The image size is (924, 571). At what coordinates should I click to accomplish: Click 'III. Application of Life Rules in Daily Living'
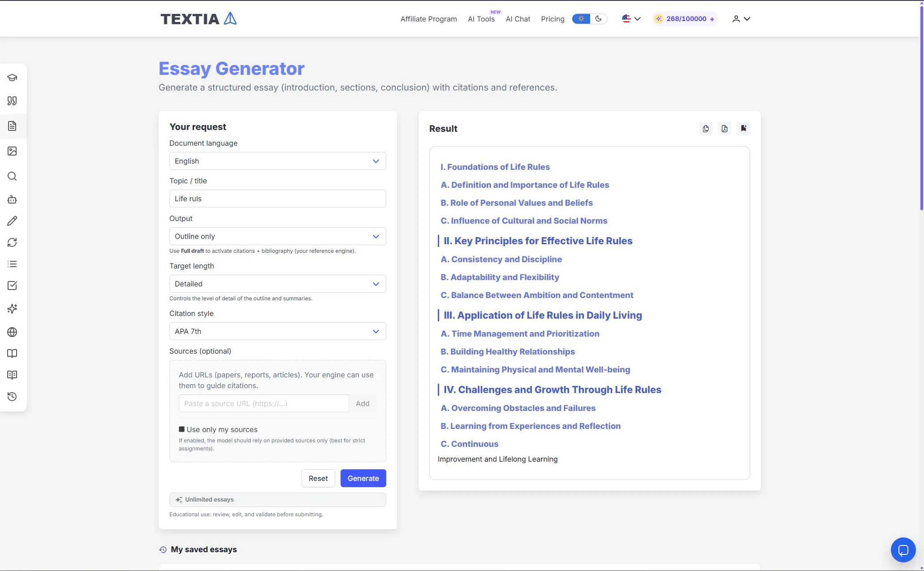[543, 315]
